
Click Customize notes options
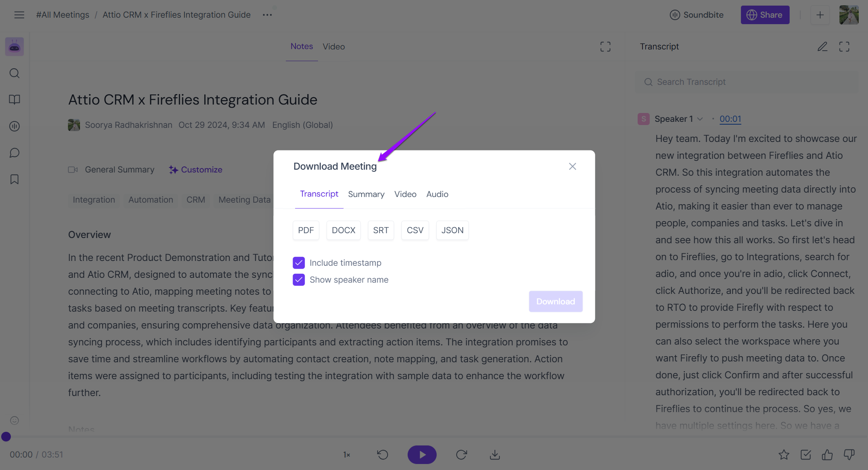coord(195,169)
